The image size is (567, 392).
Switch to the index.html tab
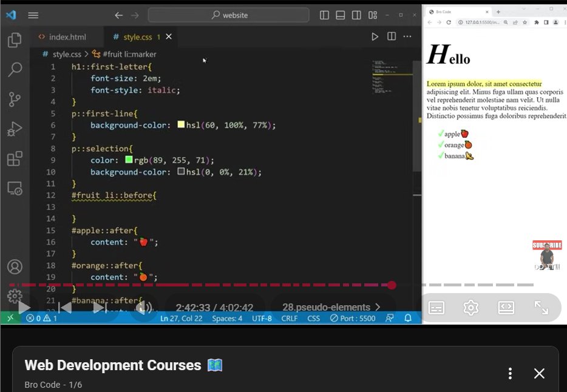point(67,37)
